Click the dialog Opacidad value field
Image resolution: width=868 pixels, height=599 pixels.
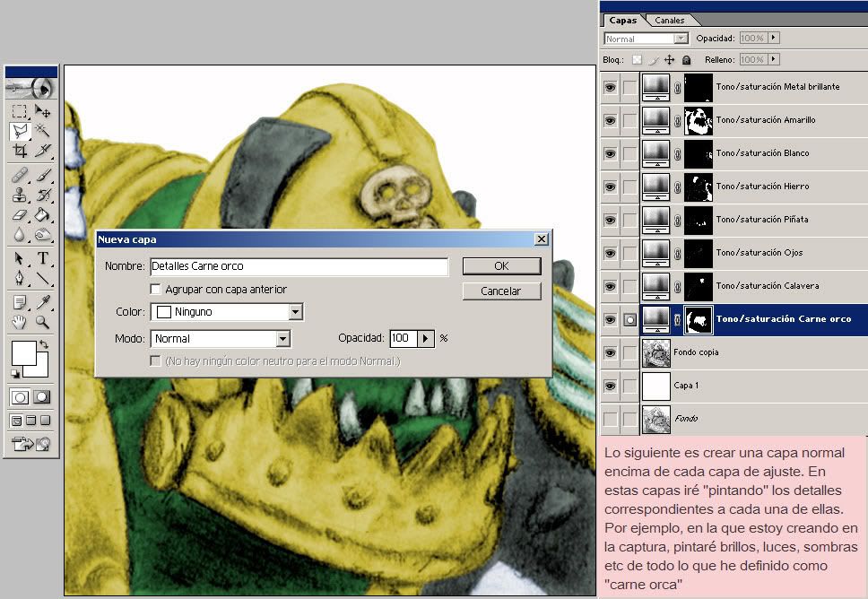click(404, 338)
